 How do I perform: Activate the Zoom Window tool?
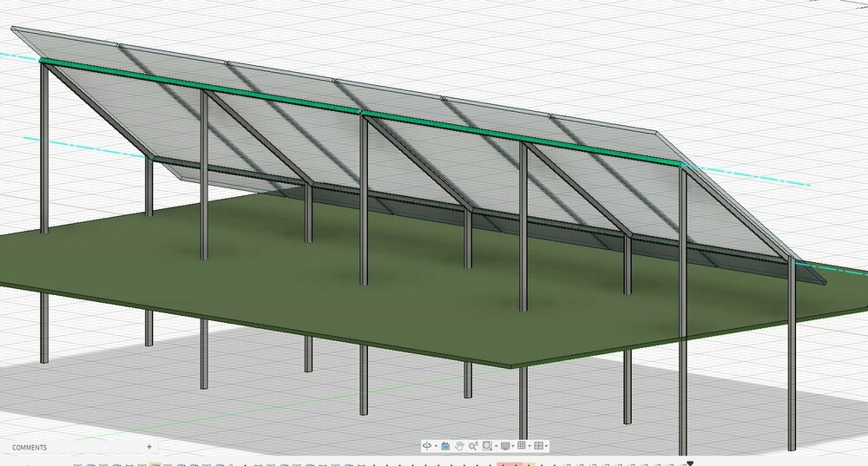click(487, 445)
